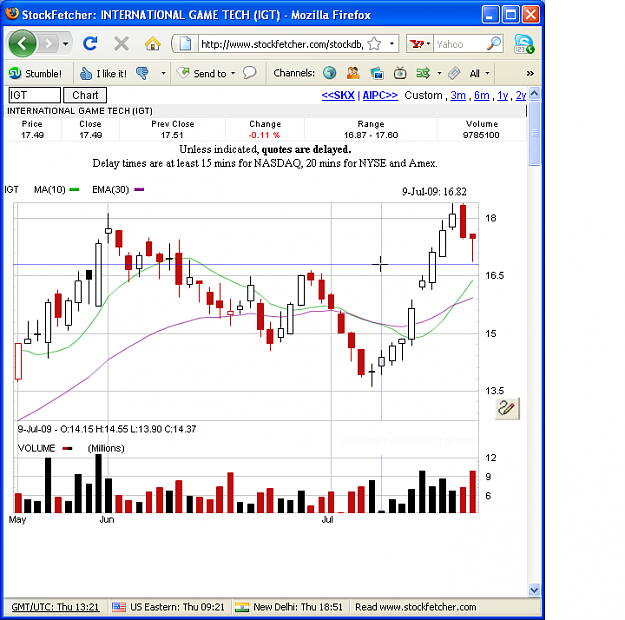Click the I like it! thumbs up
Image resolution: width=625 pixels, height=620 pixels.
[103, 73]
